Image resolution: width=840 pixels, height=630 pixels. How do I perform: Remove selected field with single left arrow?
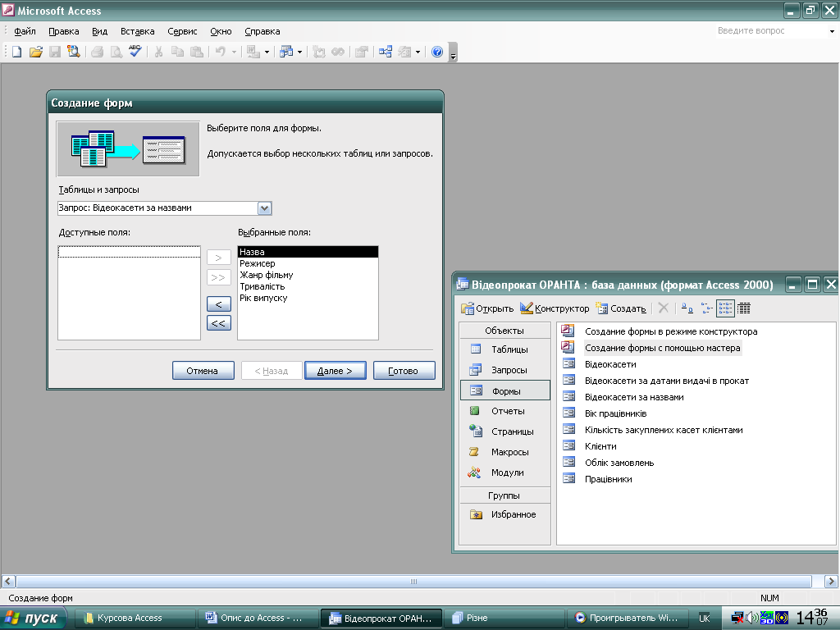218,304
